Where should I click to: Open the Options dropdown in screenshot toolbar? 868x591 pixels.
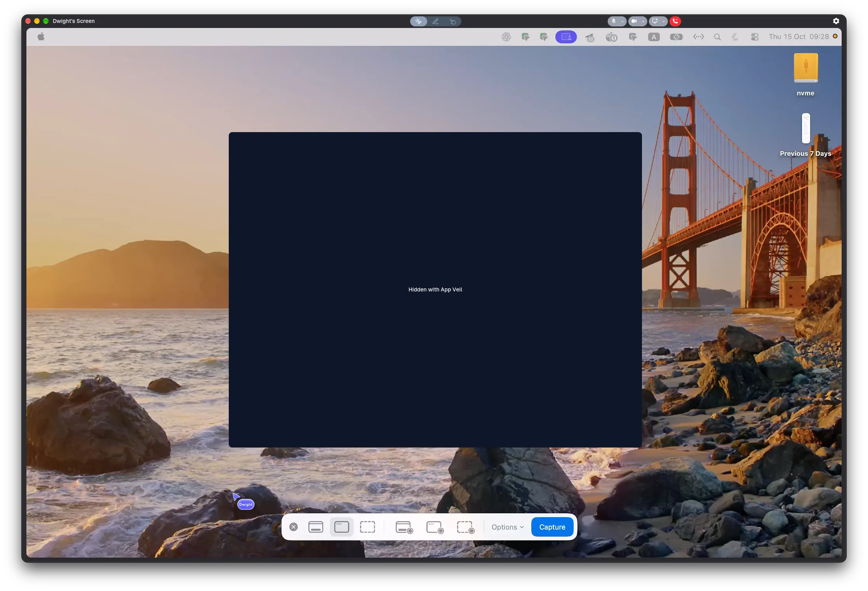pyautogui.click(x=508, y=527)
